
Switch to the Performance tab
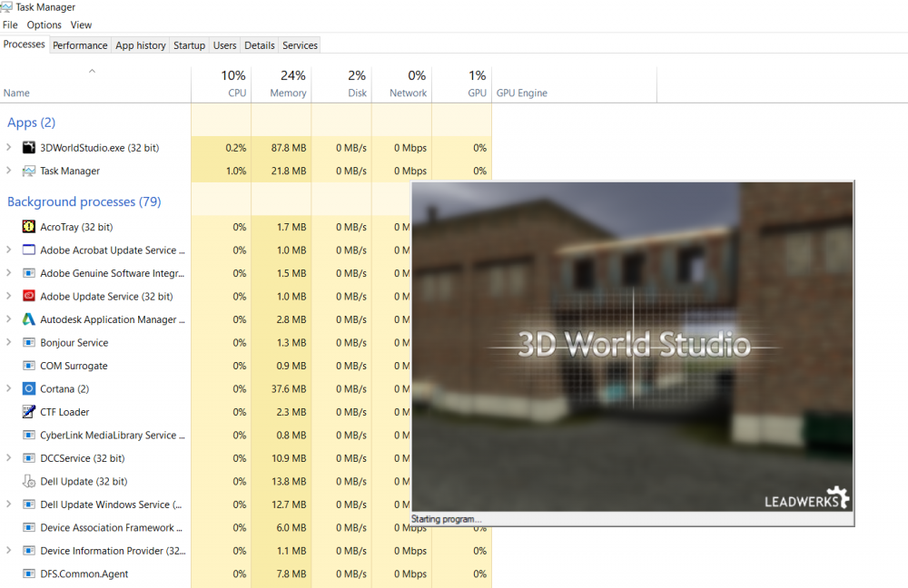click(80, 45)
